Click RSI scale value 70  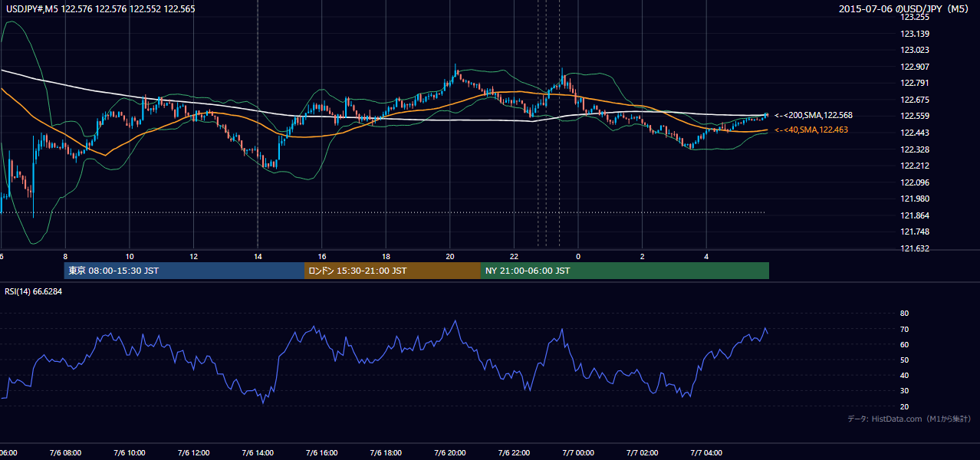(904, 329)
